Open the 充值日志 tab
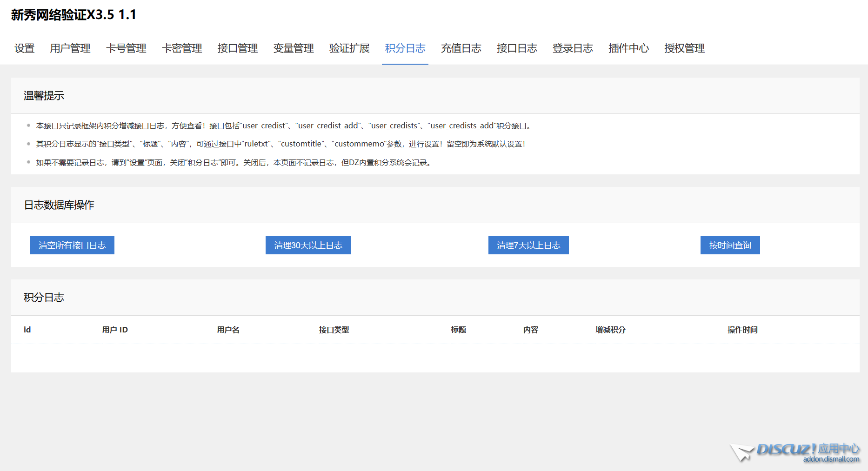This screenshot has width=868, height=471. coord(461,48)
